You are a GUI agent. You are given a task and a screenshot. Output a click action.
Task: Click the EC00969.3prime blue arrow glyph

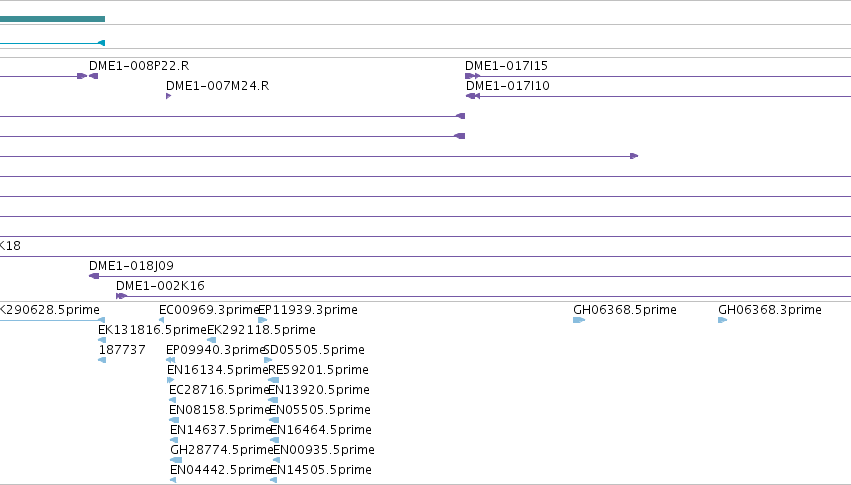(x=162, y=320)
